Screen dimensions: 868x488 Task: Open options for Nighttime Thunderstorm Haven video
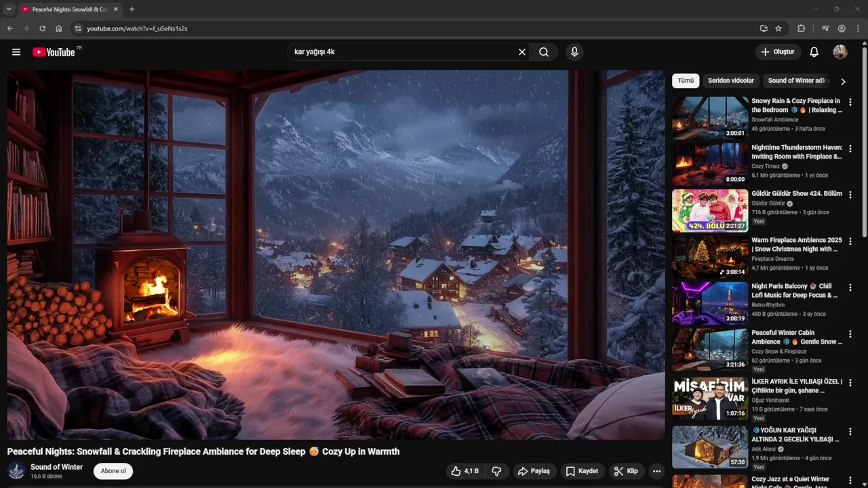coord(850,148)
